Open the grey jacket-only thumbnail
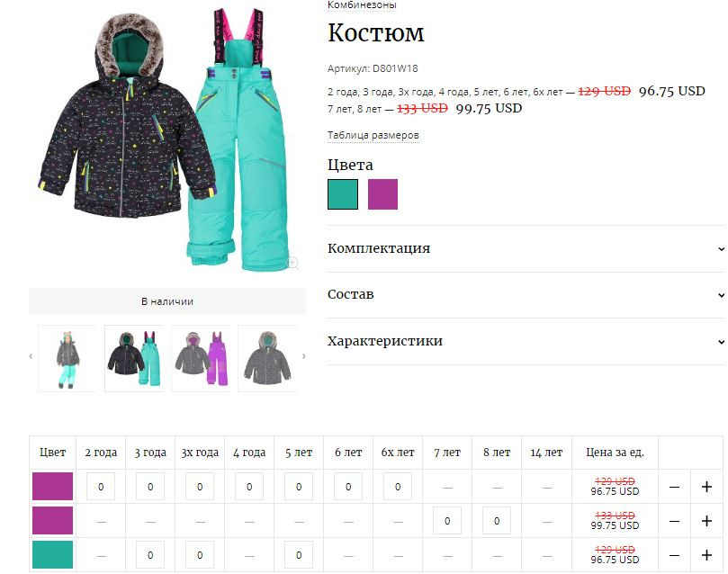Image resolution: width=728 pixels, height=574 pixels. pos(267,359)
